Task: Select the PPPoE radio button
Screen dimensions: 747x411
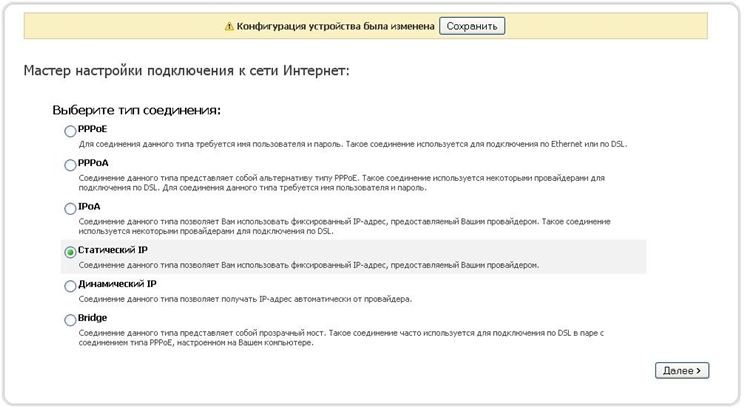Action: pos(70,131)
